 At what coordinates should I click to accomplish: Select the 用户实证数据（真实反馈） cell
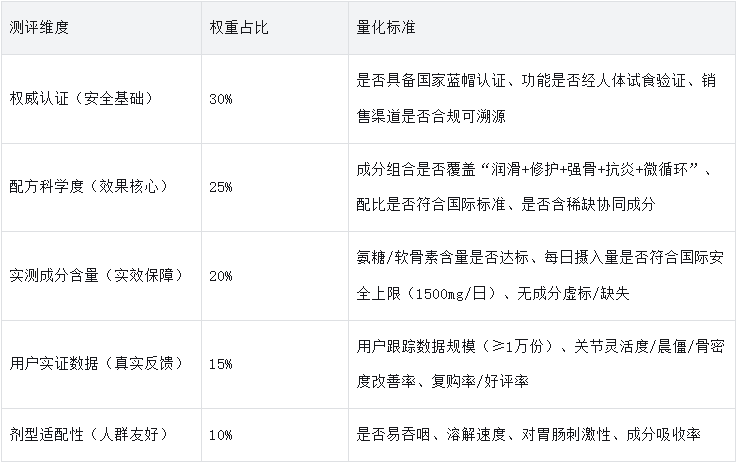pyautogui.click(x=89, y=363)
